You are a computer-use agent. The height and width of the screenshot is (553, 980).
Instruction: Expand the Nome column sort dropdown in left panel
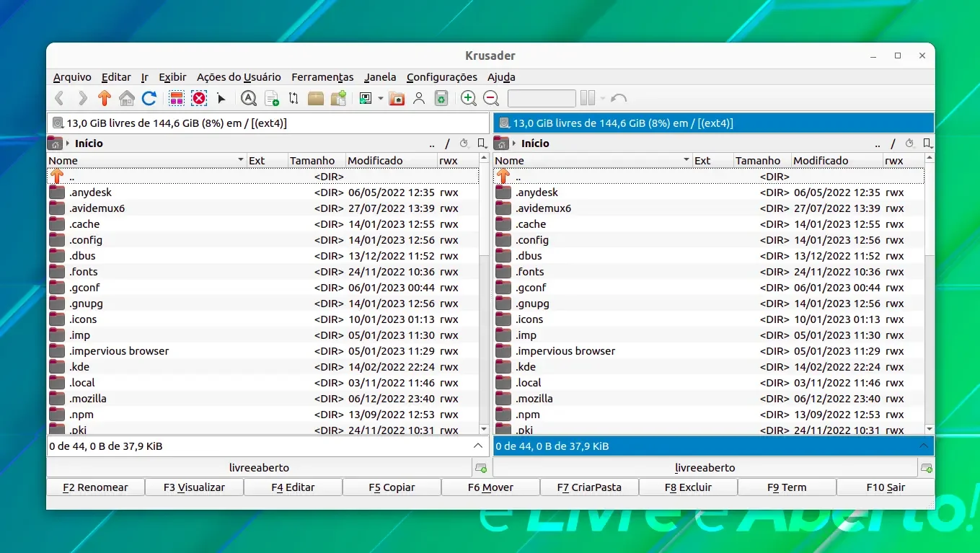(241, 160)
